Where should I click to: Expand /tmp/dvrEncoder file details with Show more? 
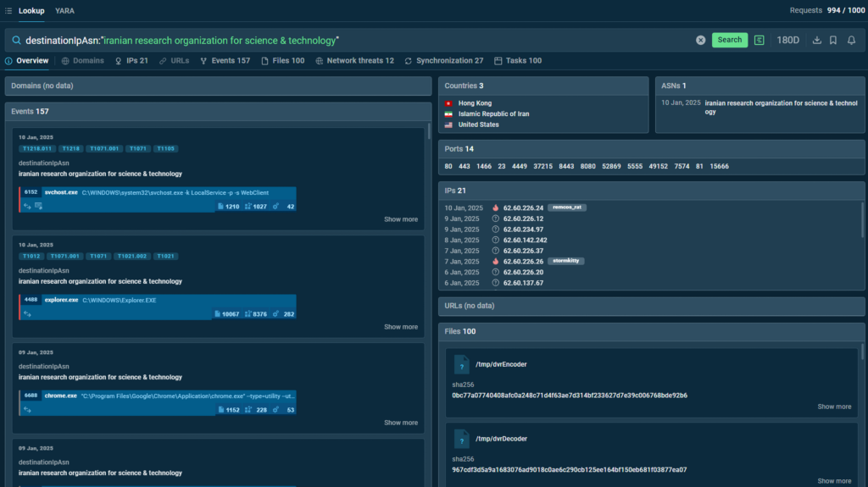[834, 407]
